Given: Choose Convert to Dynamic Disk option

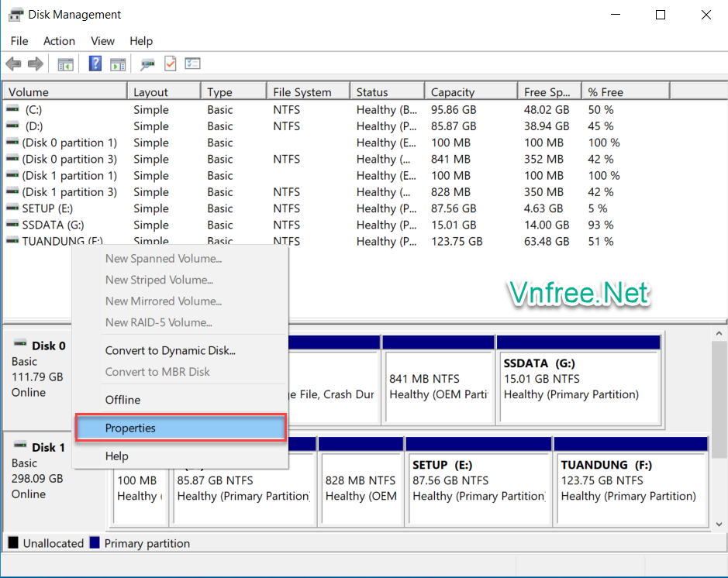Looking at the screenshot, I should tap(171, 350).
